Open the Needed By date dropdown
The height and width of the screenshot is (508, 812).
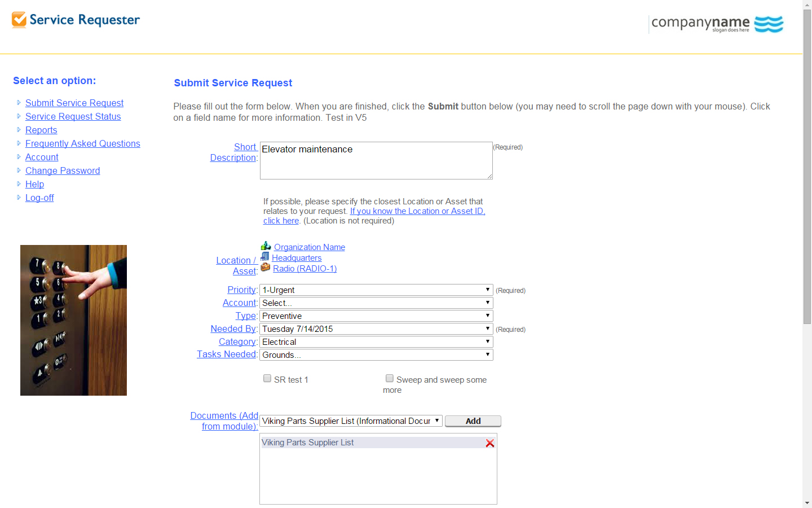click(377, 329)
